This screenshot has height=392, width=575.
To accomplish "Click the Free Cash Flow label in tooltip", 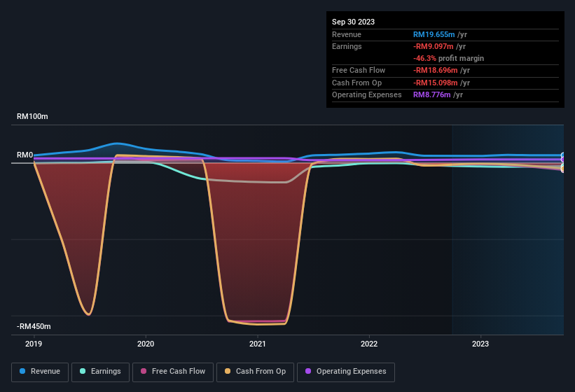I will coord(359,70).
